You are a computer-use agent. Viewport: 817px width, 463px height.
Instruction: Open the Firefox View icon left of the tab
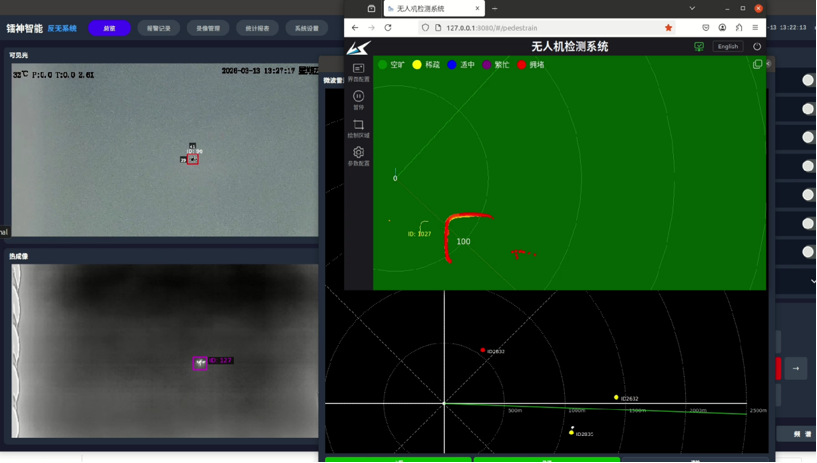[x=371, y=8]
